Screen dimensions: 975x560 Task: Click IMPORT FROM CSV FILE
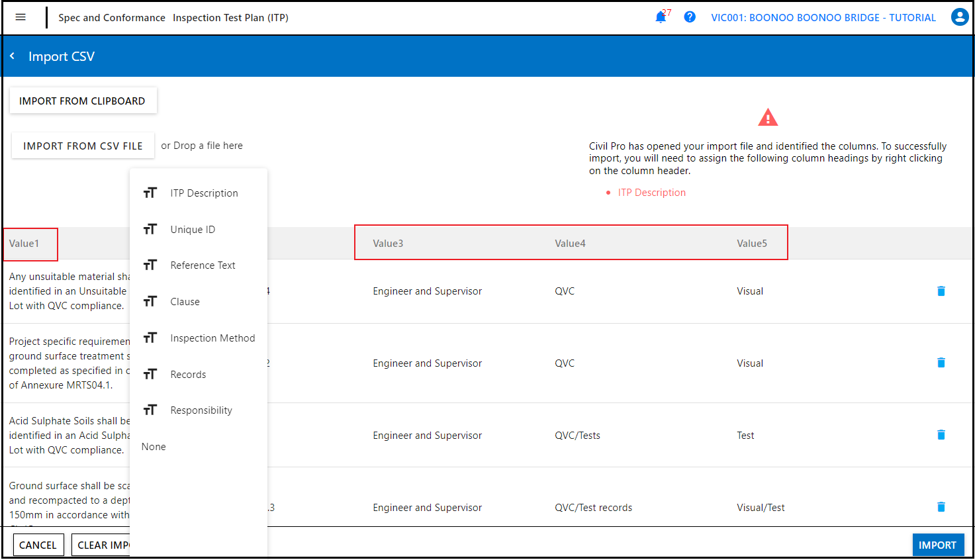83,146
